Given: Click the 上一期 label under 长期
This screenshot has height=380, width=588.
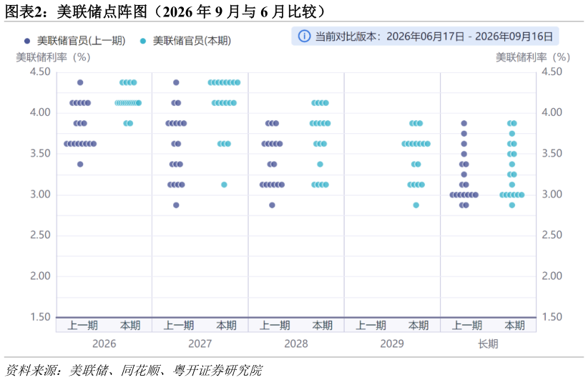Looking at the screenshot, I should tap(466, 325).
